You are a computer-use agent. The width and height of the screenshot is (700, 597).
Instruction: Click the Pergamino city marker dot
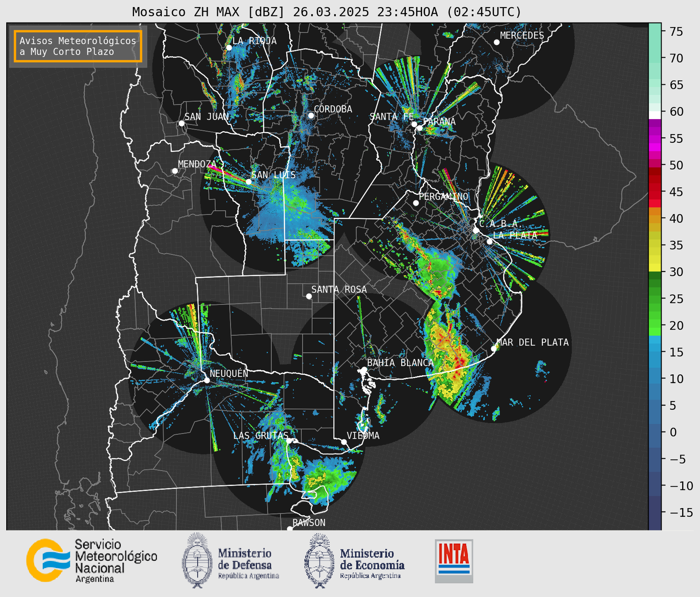tap(416, 203)
